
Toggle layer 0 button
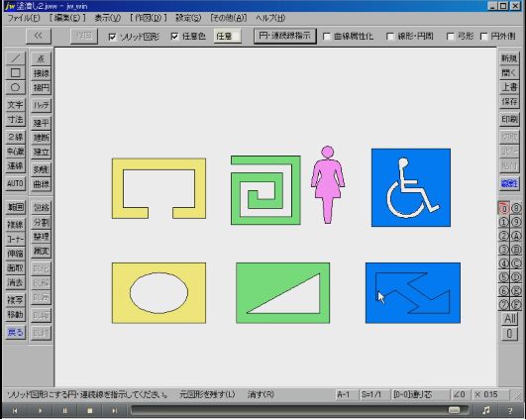pos(504,208)
